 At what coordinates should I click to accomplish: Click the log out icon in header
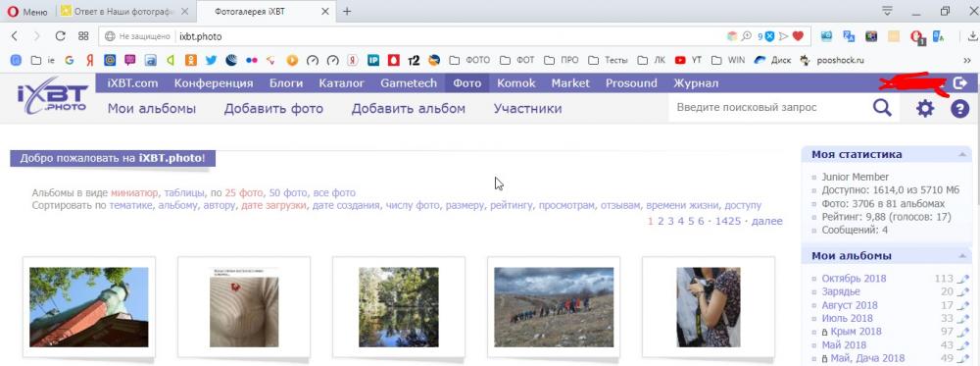point(960,82)
